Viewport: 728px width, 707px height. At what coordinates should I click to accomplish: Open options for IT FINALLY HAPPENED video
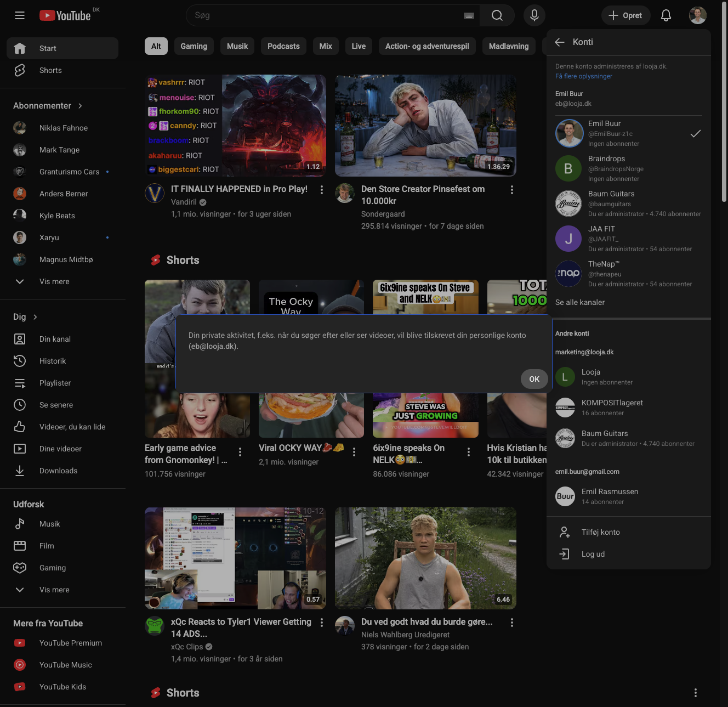[322, 190]
